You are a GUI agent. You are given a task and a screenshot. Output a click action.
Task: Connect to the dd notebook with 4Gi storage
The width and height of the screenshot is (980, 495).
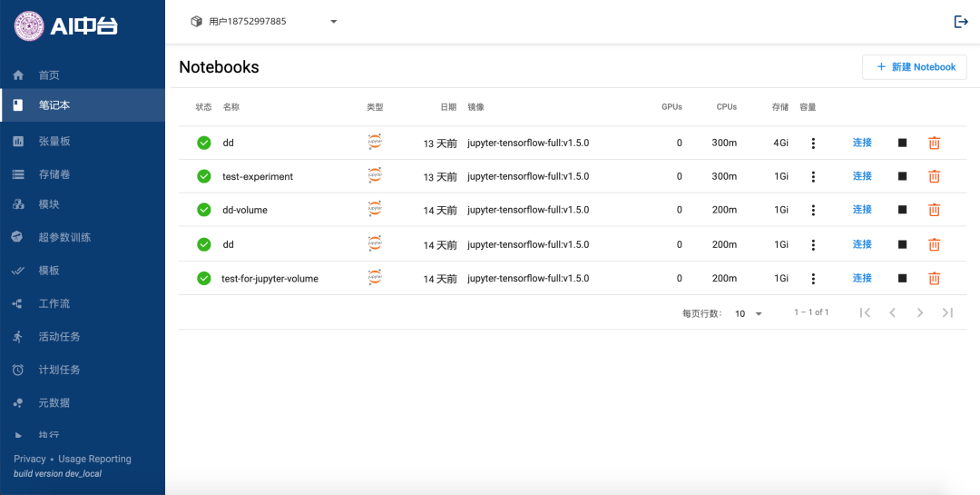tap(863, 142)
